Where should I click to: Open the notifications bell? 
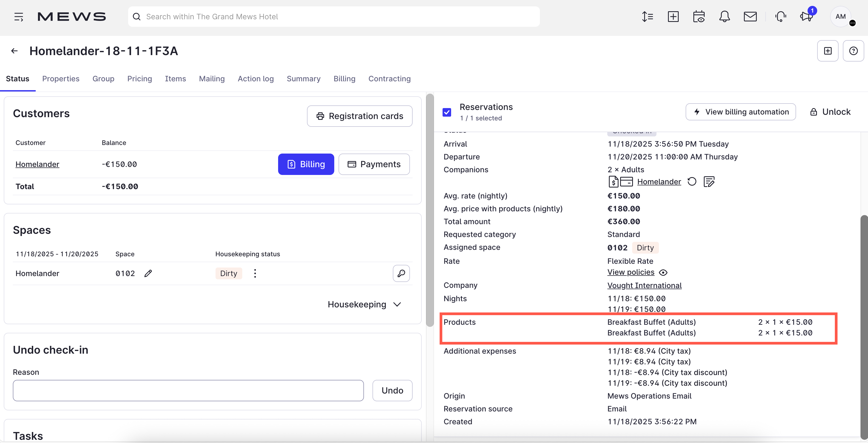724,17
